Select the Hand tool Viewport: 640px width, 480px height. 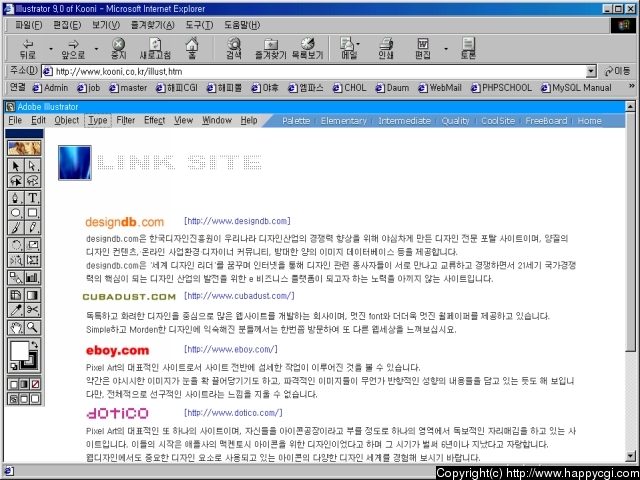tap(16, 327)
